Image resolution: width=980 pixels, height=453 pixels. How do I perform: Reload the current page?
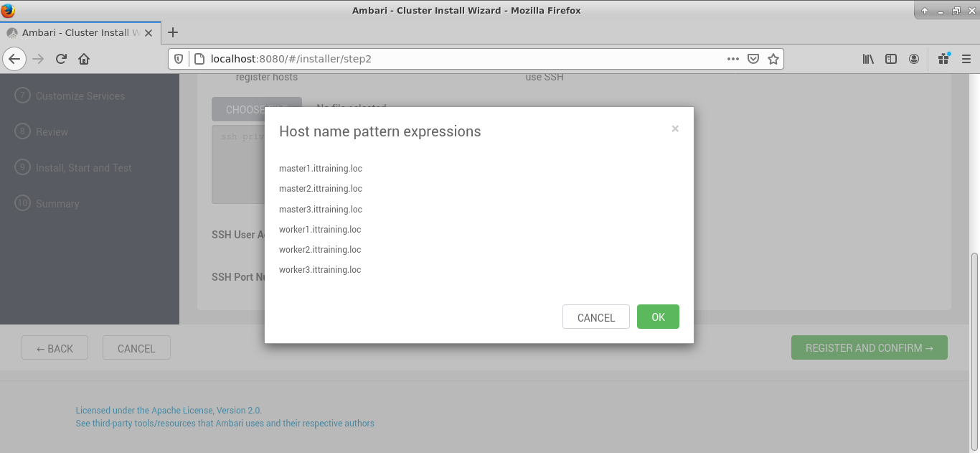pyautogui.click(x=61, y=59)
